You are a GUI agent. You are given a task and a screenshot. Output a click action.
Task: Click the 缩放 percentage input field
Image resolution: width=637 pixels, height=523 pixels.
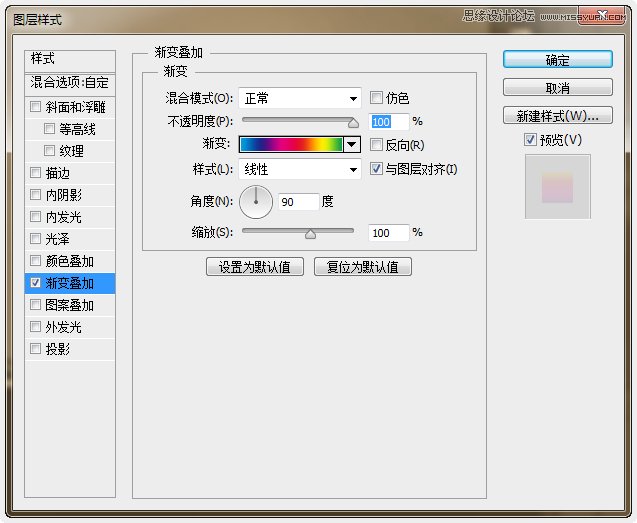(388, 233)
